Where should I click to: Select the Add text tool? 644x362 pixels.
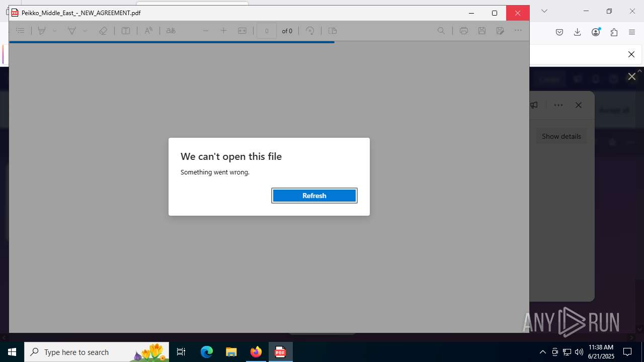126,31
